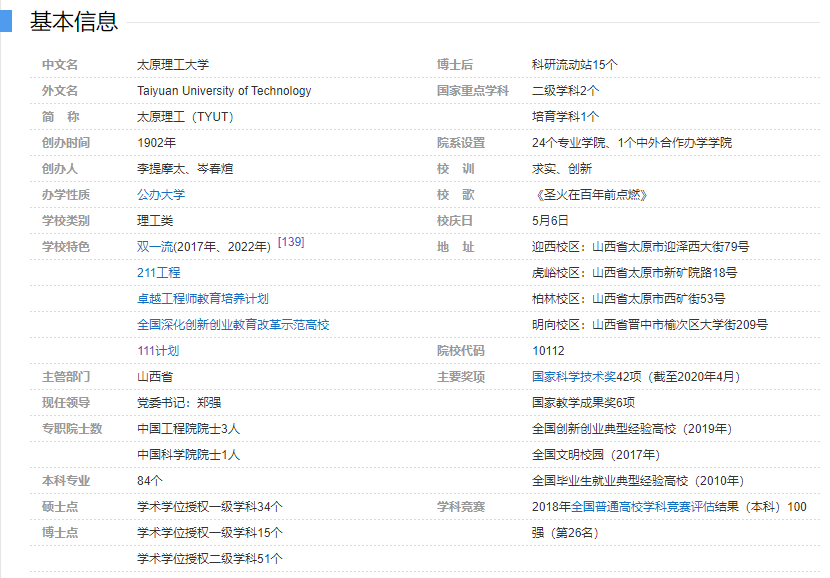Screen dimensions: 830x578
Task: Click the 中国工程院院士3人 entry
Action: pyautogui.click(x=188, y=429)
